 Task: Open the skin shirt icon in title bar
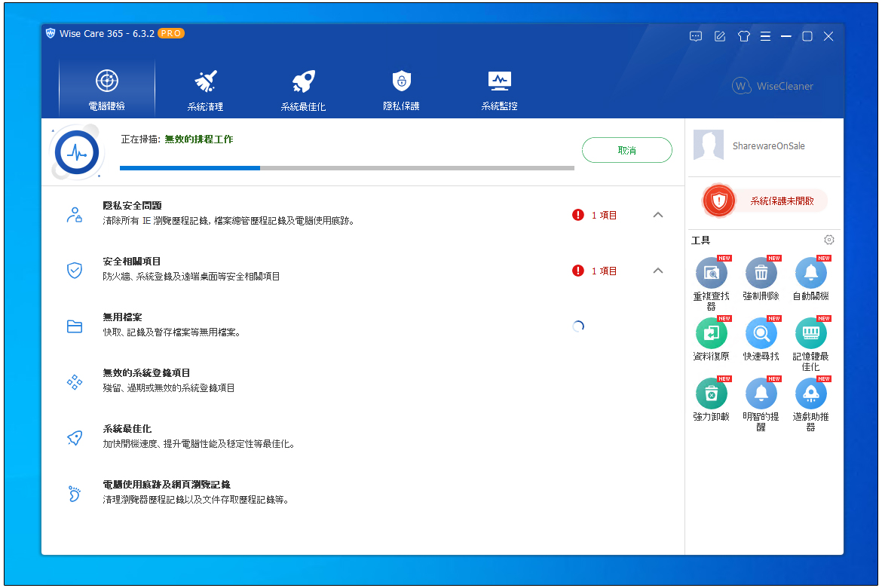click(743, 37)
